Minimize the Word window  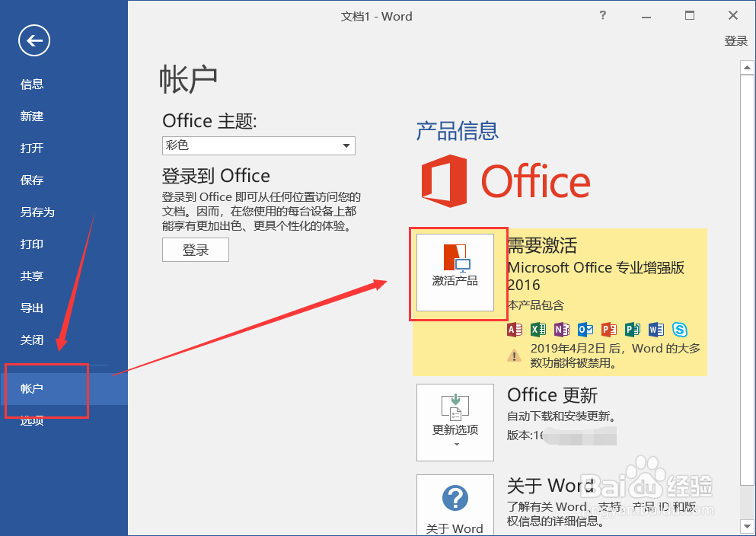tap(646, 16)
